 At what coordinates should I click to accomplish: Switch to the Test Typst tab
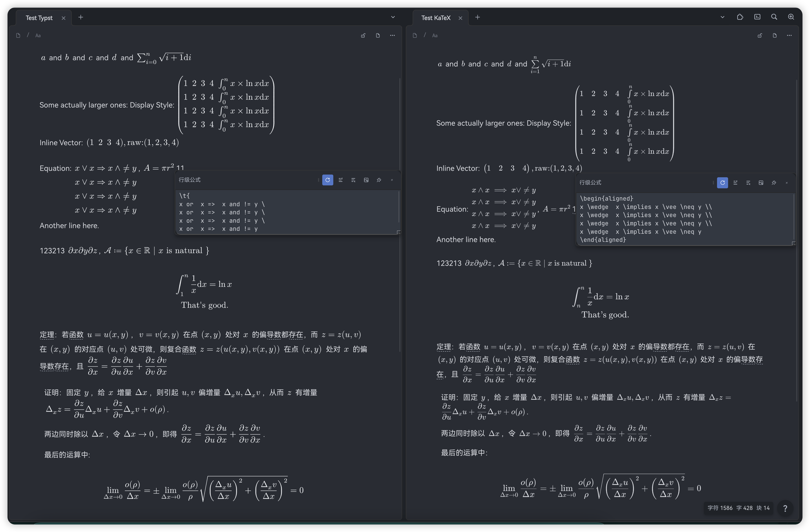[x=39, y=18]
